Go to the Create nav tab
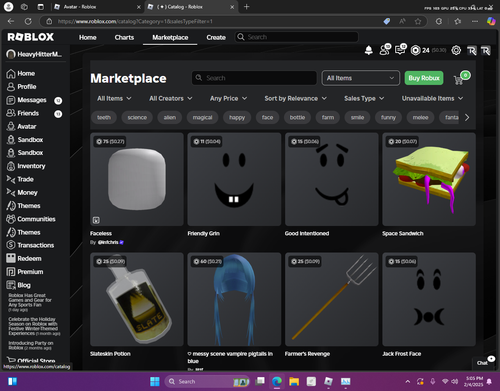Screen dimensions: 500x391 pos(216,37)
